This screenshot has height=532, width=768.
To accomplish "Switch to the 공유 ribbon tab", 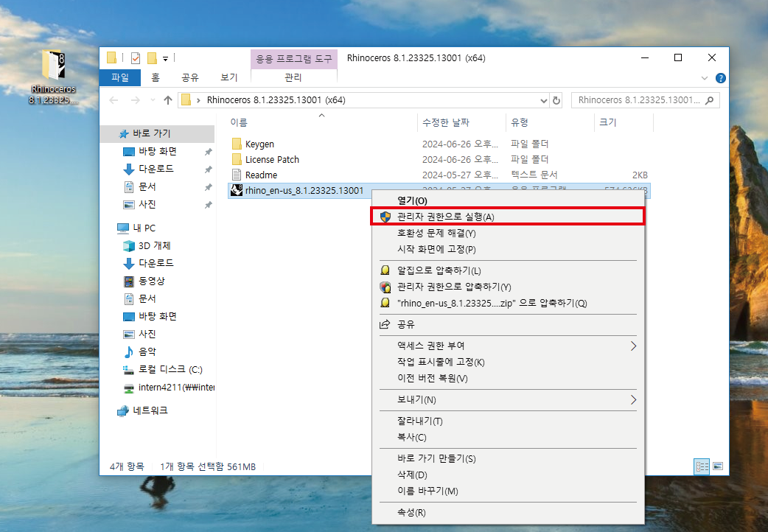I will point(190,77).
